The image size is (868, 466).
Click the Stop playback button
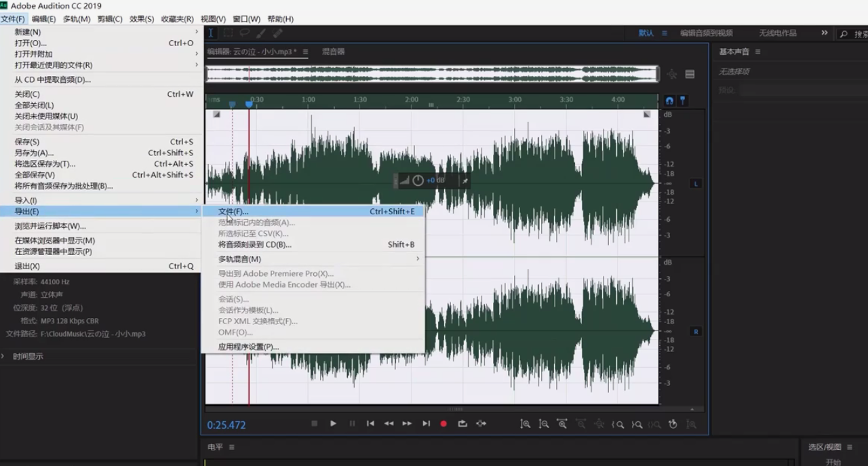pos(314,423)
